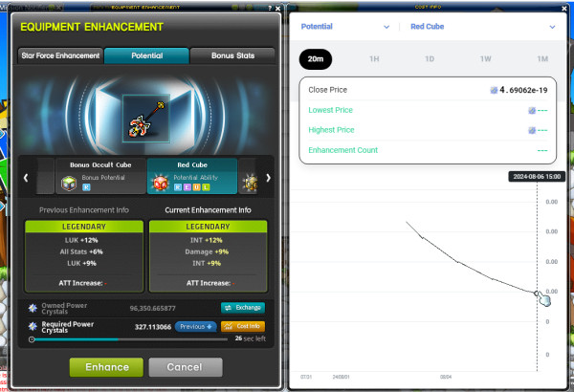Select the Red Cube icon
Screen dimensions: 574x392
click(x=162, y=182)
